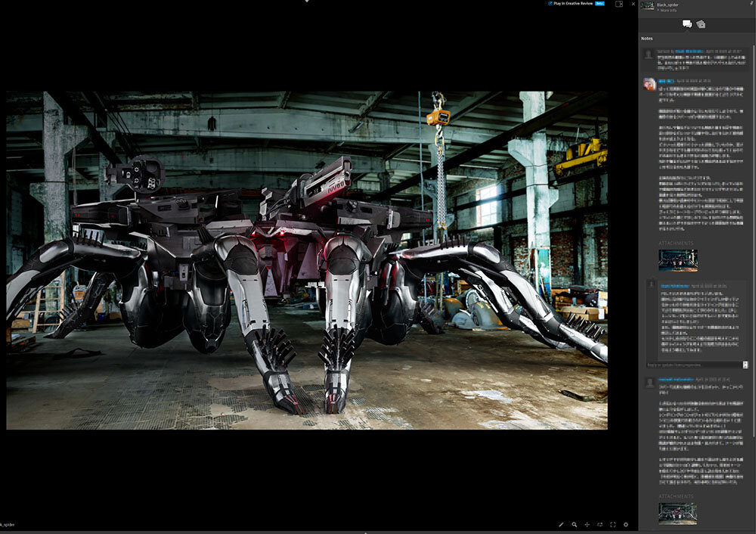Screen dimensions: 756x534
Task: Close the media viewer overlay
Action: [x=633, y=4]
